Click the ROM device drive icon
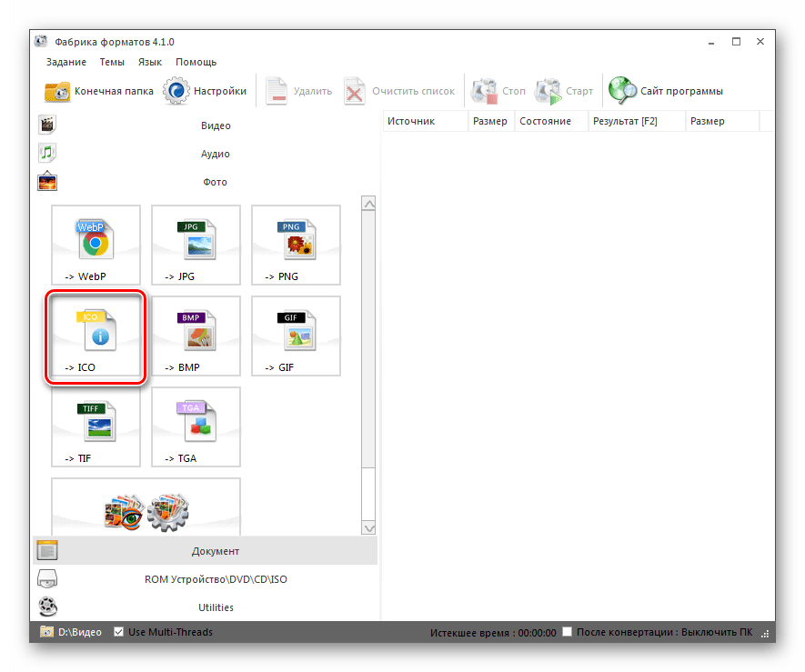The width and height of the screenshot is (805, 672). (47, 578)
